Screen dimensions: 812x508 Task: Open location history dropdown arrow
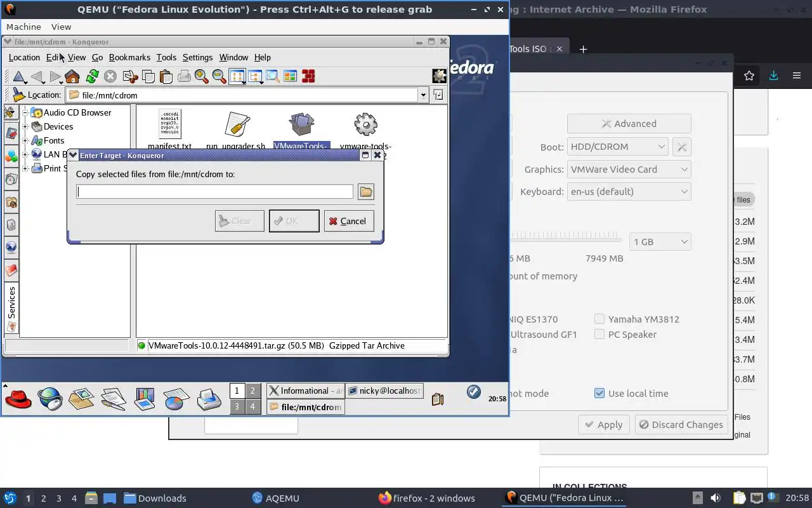coord(423,95)
